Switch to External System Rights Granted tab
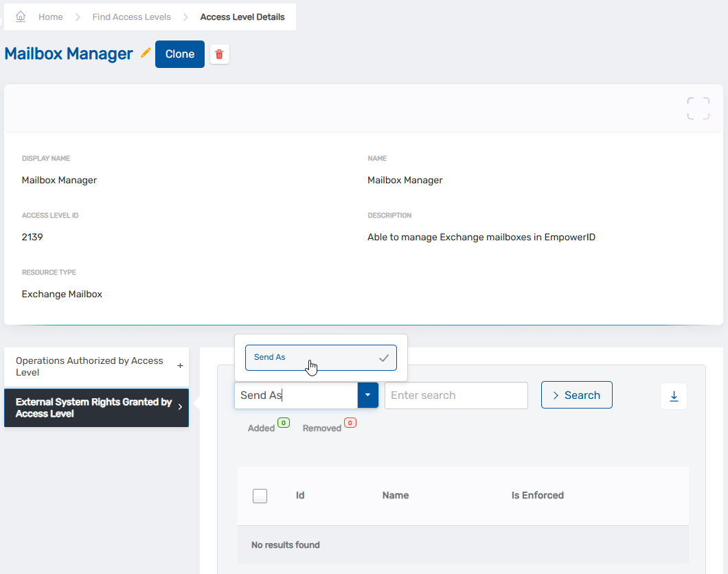The image size is (728, 574). 89,408
